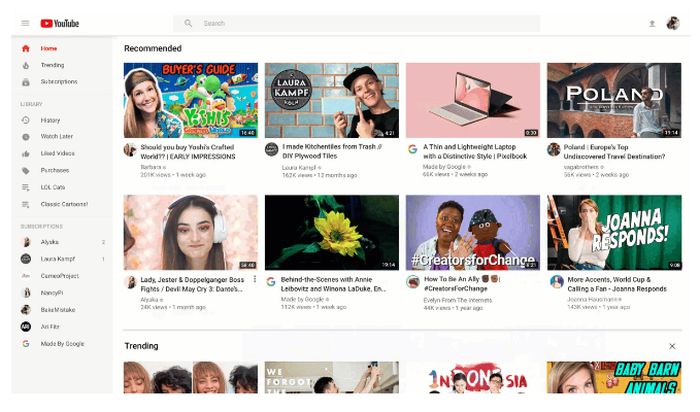Image resolution: width=700 pixels, height=412 pixels.
Task: Click vagabrothers channel avatar under Poland video
Action: click(x=554, y=150)
